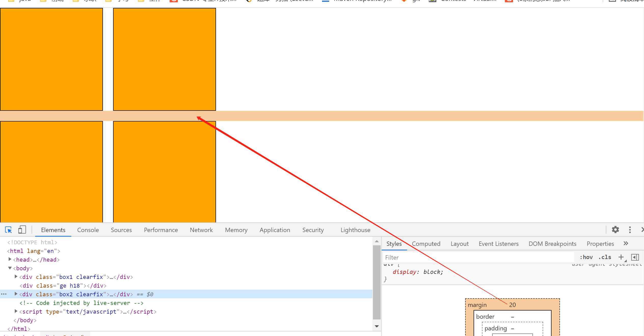644x336 pixels.
Task: Toggle the device toolbar icon
Action: pyautogui.click(x=22, y=230)
